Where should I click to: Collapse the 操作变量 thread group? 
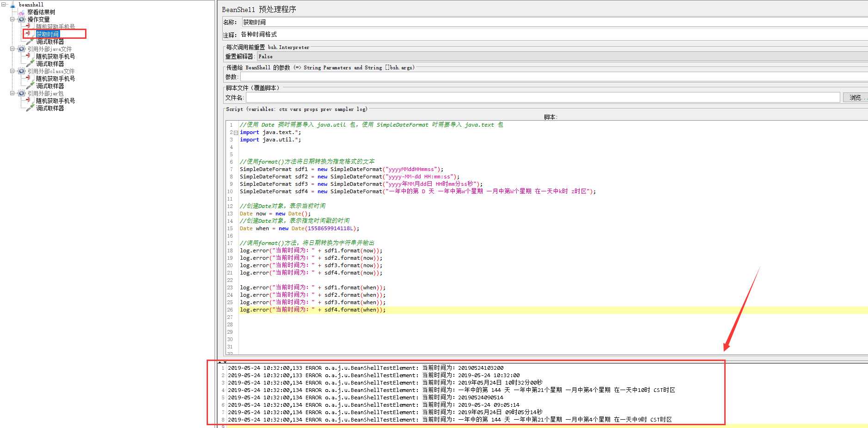tap(12, 19)
